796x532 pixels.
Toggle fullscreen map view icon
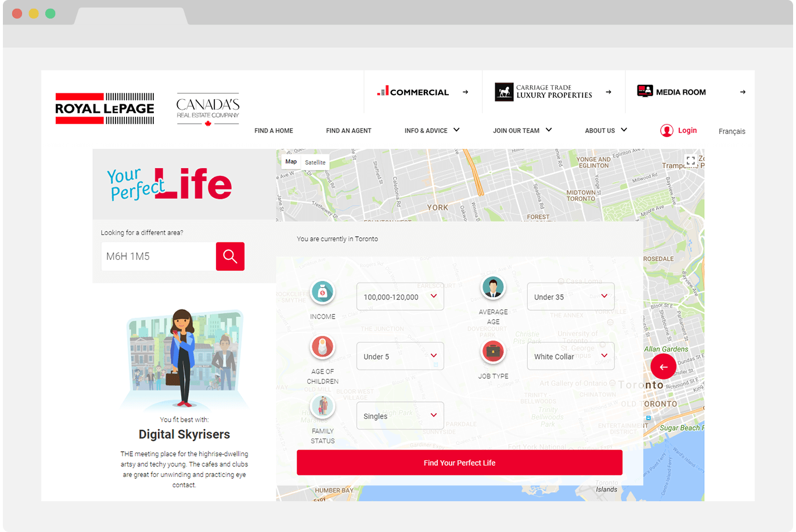[690, 161]
